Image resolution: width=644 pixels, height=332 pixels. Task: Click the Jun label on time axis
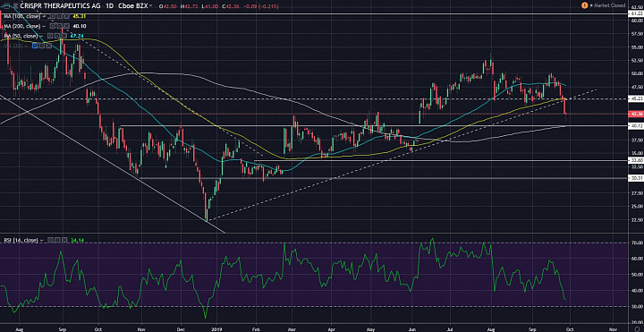[x=412, y=329]
